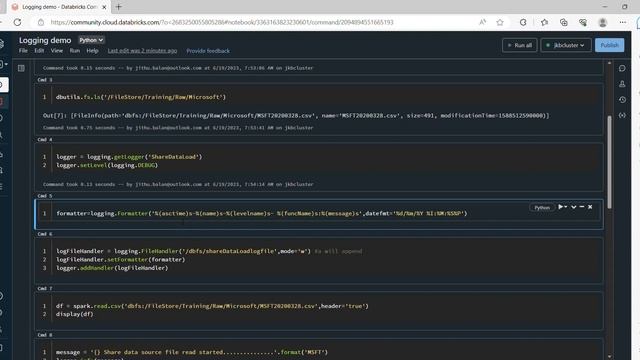The height and width of the screenshot is (360, 640).
Task: Click the logger = logging.getLogger line
Action: [129, 157]
